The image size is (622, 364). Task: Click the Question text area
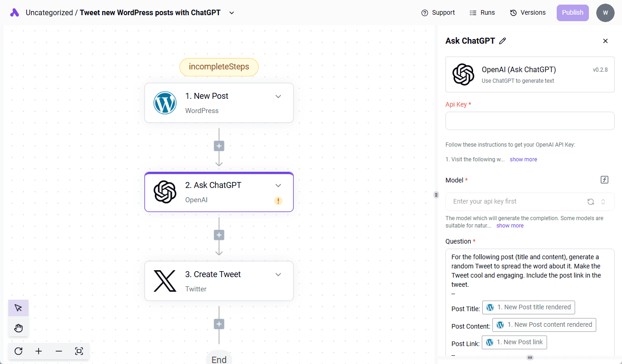click(530, 303)
